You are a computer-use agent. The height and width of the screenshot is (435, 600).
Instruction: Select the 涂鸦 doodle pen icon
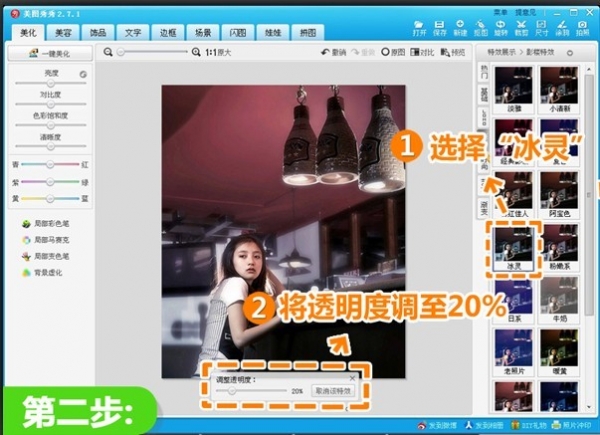562,28
